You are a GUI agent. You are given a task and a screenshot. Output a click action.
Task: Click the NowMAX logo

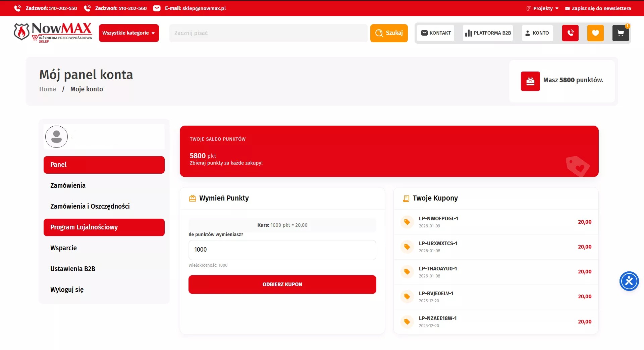coord(53,33)
